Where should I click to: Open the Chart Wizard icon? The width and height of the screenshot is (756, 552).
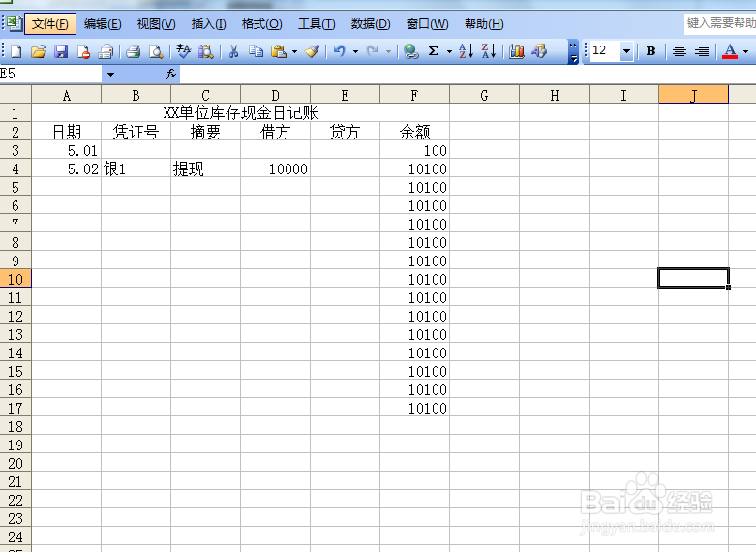pyautogui.click(x=516, y=51)
